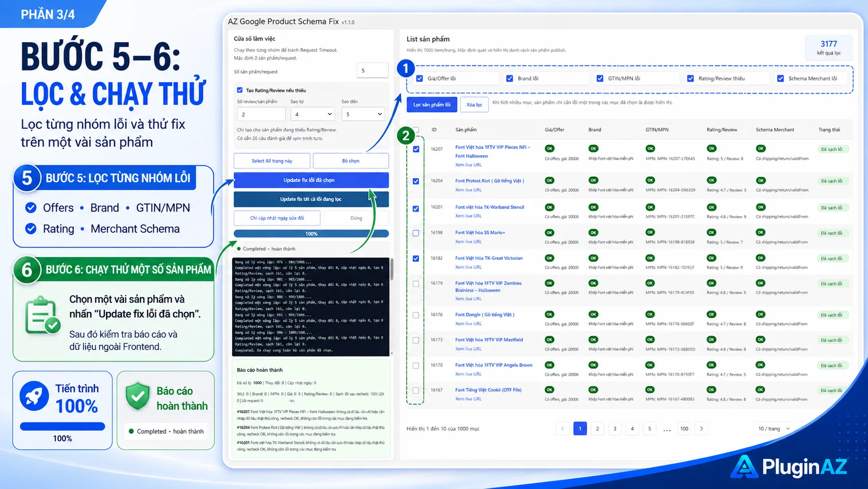Viewport: 868px width, 489px height.
Task: Click Rating/Review OK badge in row 16170
Action: tap(711, 365)
